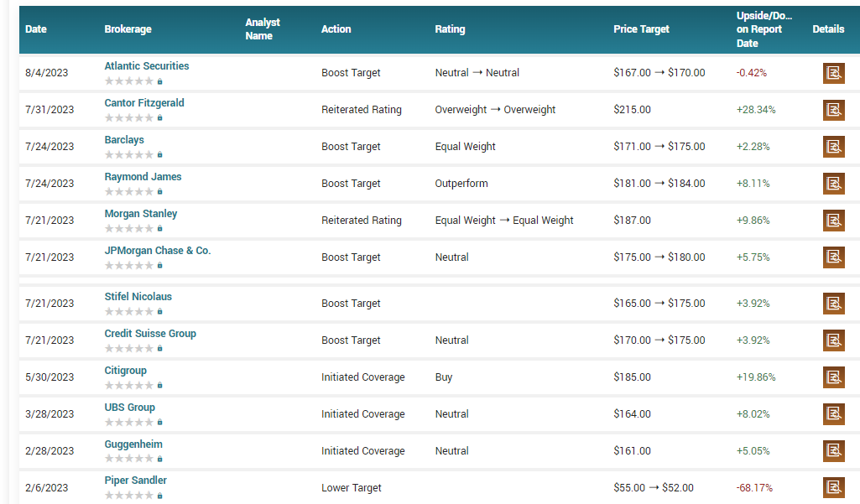Open Morgan Stanley report details icon

click(833, 221)
